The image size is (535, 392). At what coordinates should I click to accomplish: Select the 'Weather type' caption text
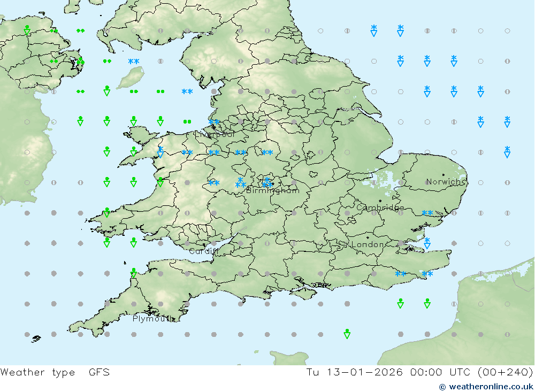coord(37,372)
